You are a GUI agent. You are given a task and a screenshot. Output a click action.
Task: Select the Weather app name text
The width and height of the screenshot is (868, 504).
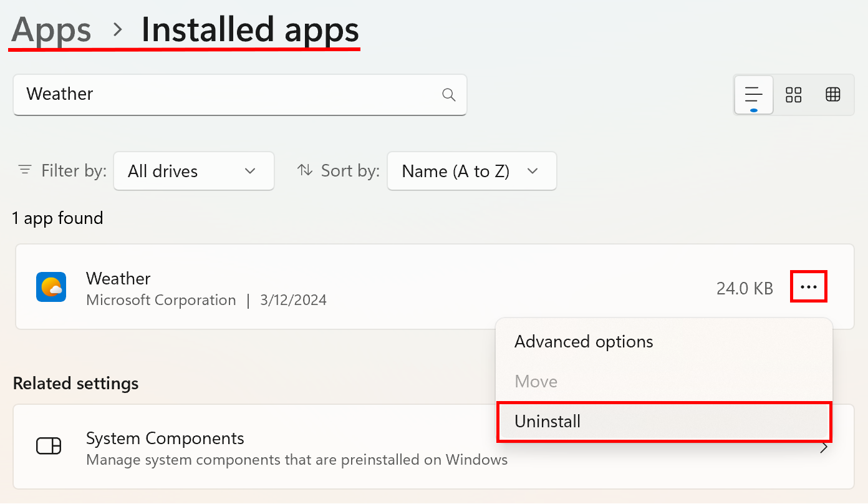[x=118, y=278]
